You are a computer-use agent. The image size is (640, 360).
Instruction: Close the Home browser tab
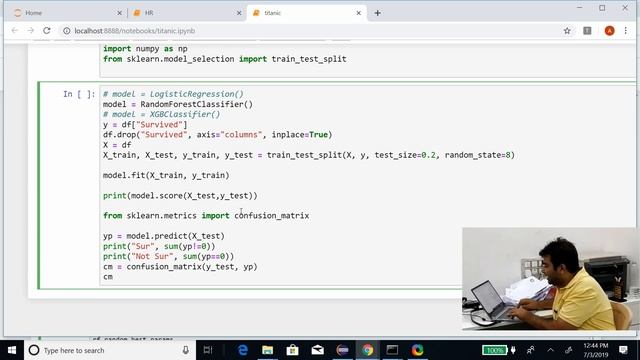point(119,13)
